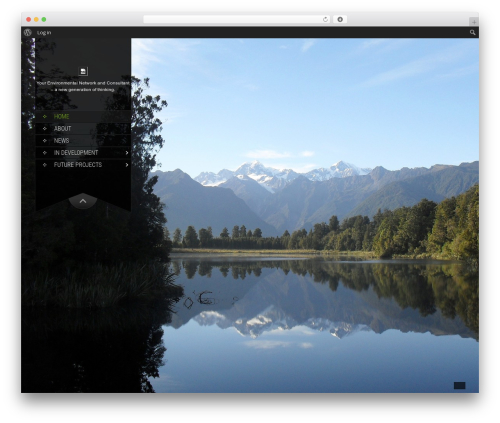Click the 'Your Environmental Network and Consultant' tagline
500x423 pixels.
pos(83,83)
